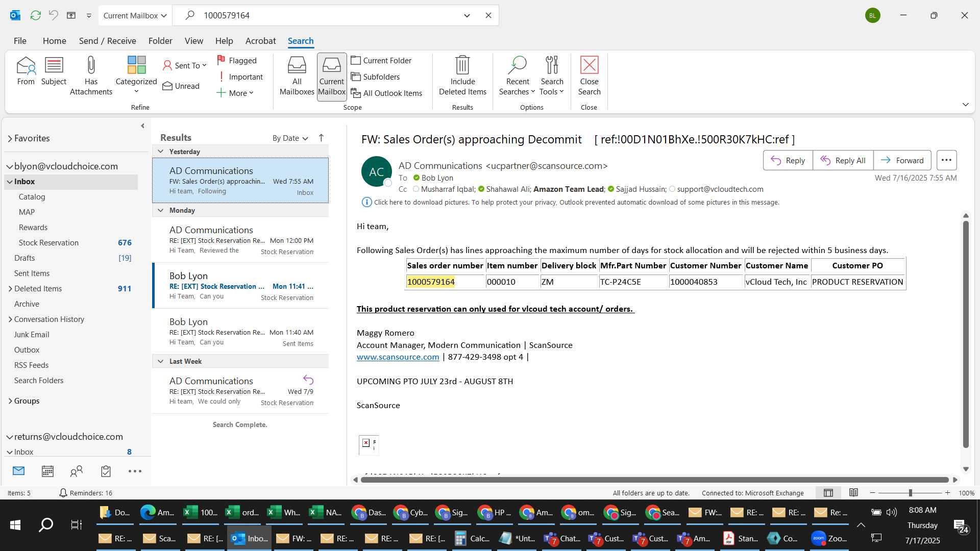Click the AC sender avatar
Viewport: 980px width, 551px height.
click(x=376, y=171)
